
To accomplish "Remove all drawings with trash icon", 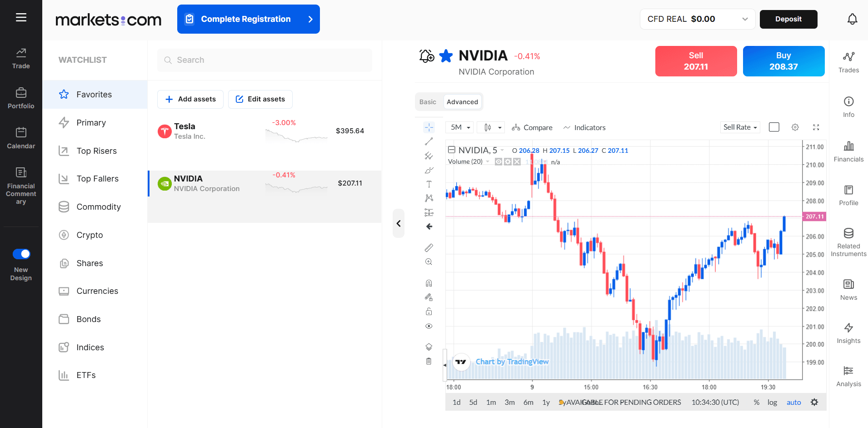I will click(x=429, y=361).
